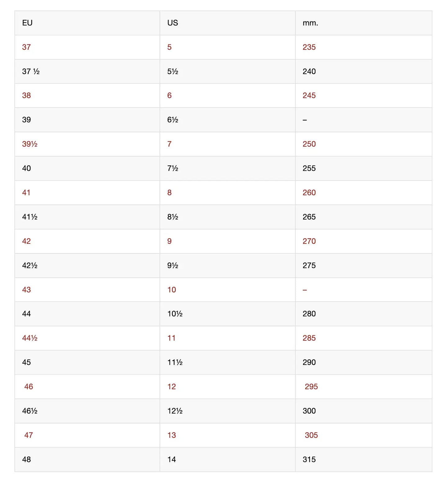Select the 280 mm cell

coord(309,314)
